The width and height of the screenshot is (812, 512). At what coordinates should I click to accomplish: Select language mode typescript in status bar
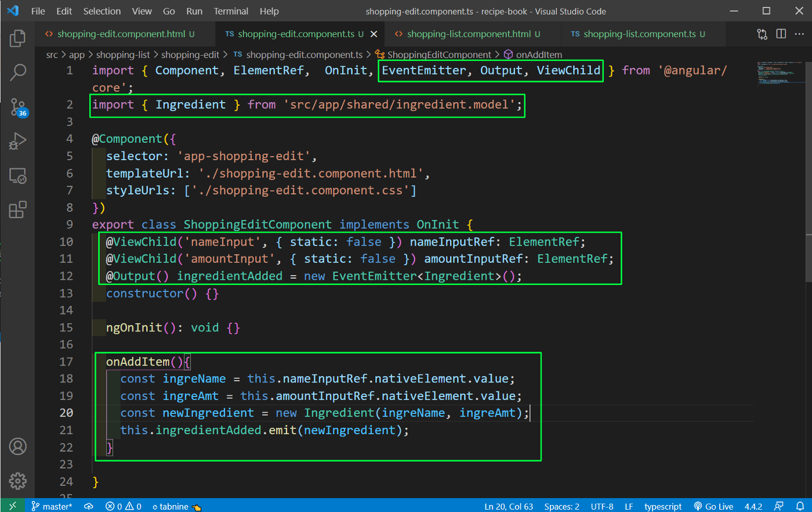(x=663, y=506)
